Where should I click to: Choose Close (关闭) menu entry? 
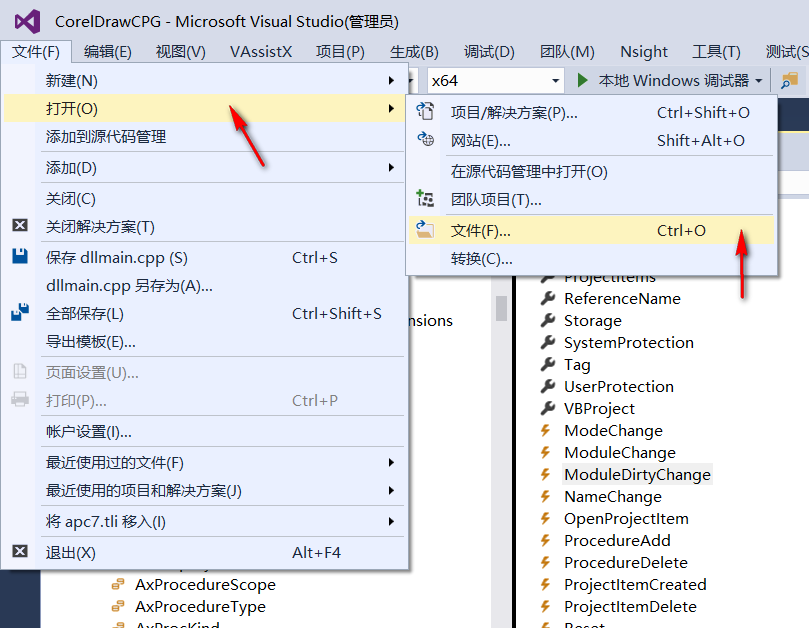(204, 199)
